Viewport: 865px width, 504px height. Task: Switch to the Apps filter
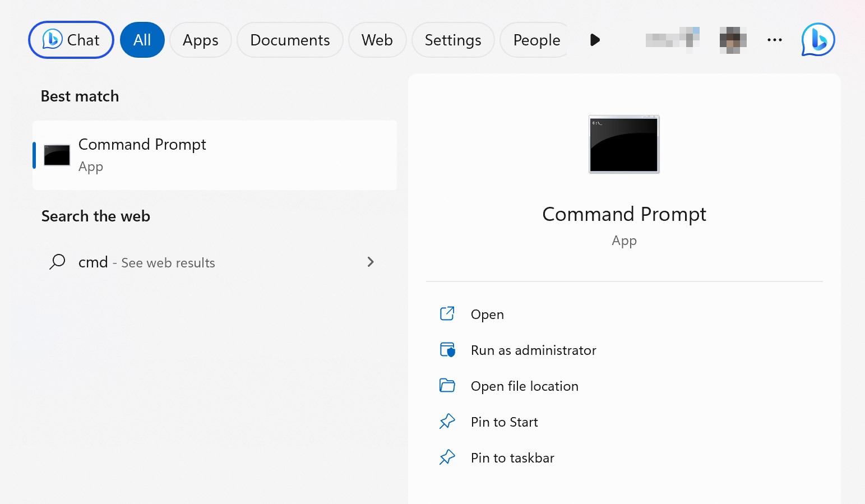click(x=201, y=40)
